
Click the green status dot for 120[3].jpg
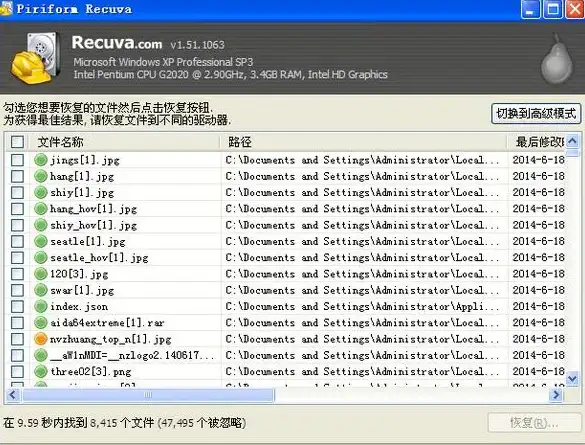point(41,274)
